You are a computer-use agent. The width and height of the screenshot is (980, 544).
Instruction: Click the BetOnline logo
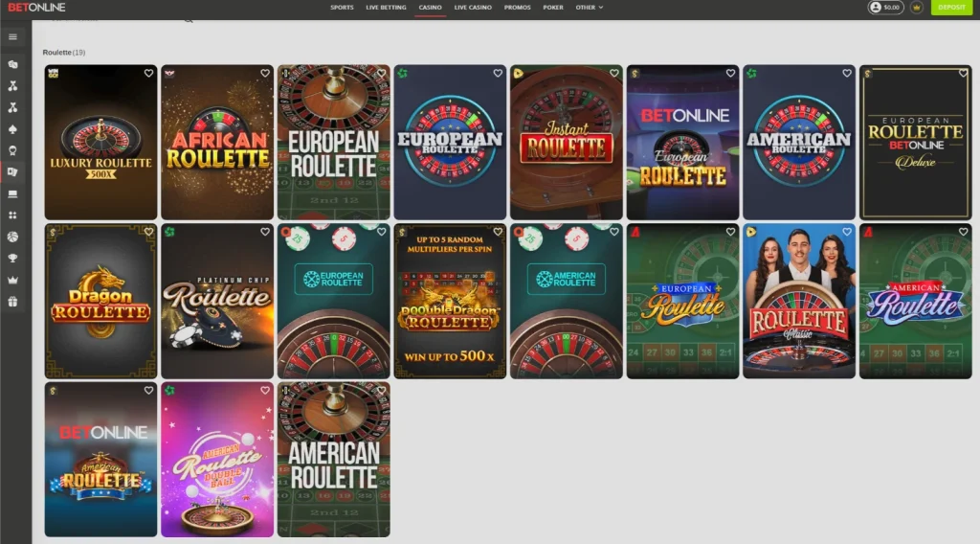(x=37, y=8)
